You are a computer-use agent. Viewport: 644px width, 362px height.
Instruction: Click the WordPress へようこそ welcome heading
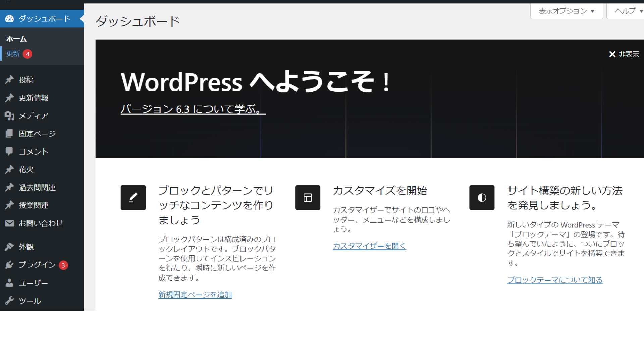tap(256, 82)
